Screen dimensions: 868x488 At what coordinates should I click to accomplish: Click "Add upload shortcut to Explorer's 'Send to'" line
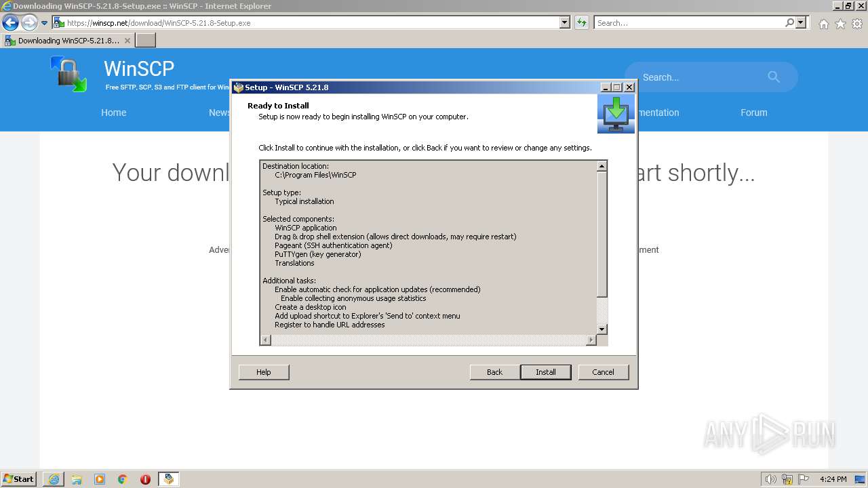368,316
